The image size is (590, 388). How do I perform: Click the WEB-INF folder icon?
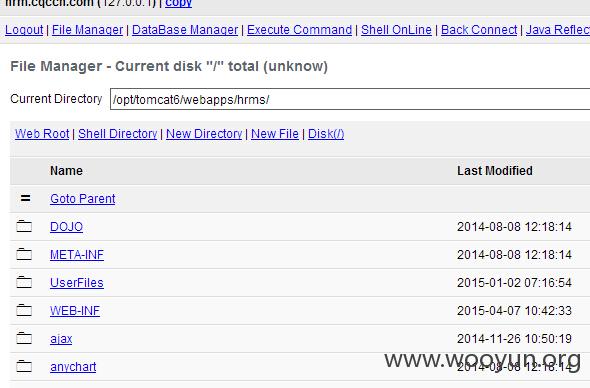coord(24,310)
